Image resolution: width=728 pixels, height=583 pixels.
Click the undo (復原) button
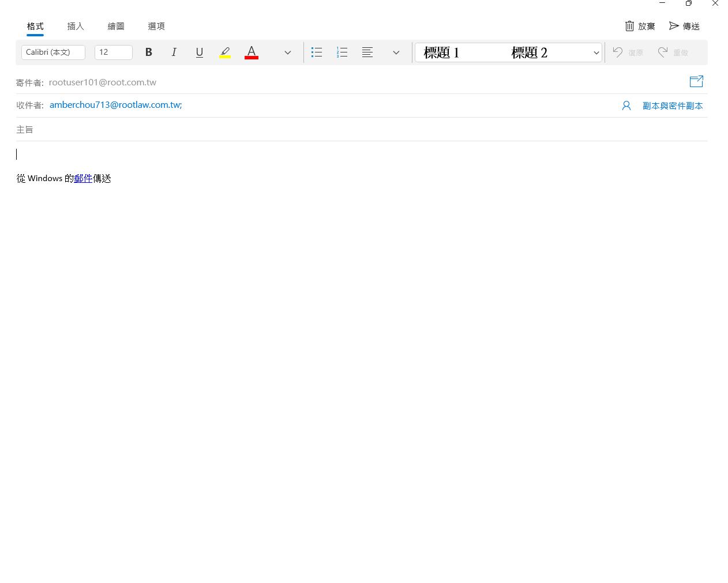tap(628, 52)
